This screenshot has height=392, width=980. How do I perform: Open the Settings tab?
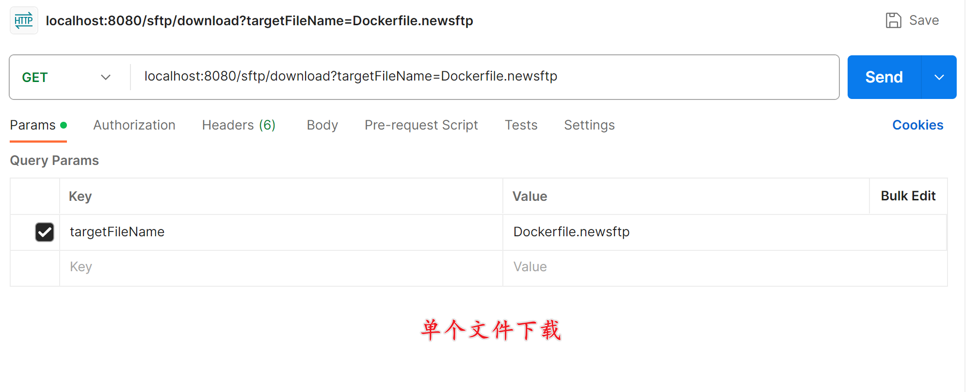(x=589, y=125)
